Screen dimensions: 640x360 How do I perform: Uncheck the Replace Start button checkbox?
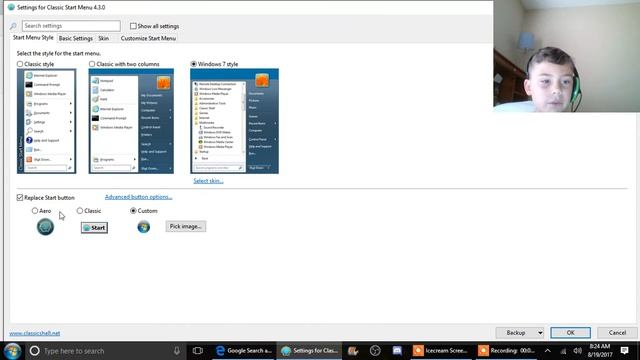[x=20, y=198]
